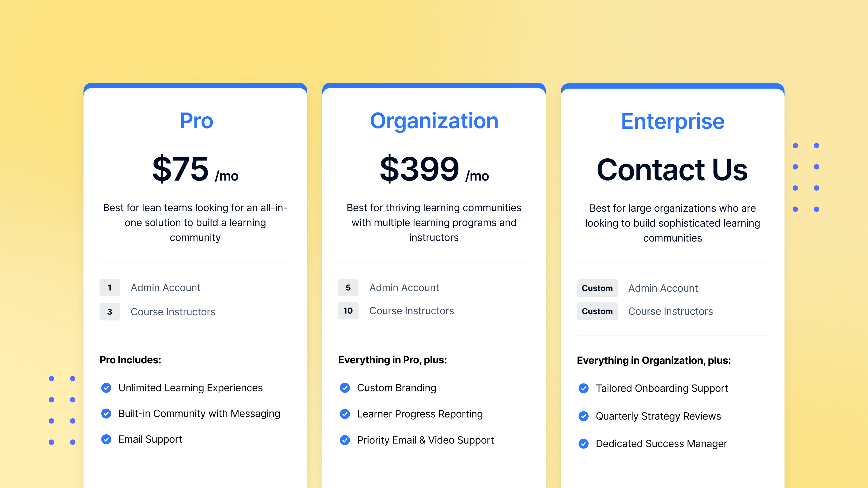Click the checkmark beside Unlimited Learning Experiences
Screen dimensions: 868x488
(106, 388)
